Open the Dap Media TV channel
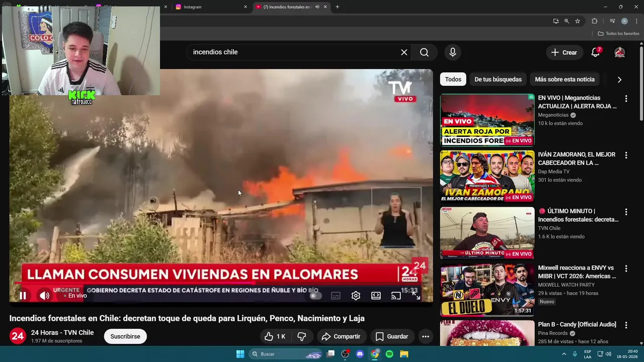The width and height of the screenshot is (644, 362). point(554,171)
